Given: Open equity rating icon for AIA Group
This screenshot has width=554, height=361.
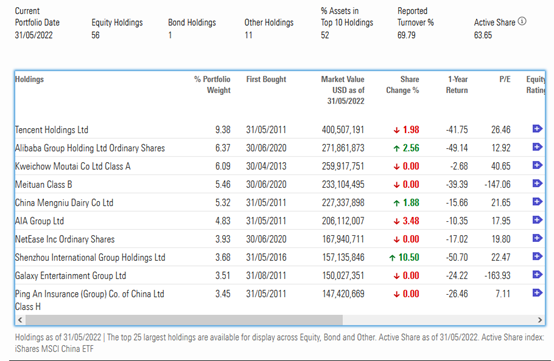Looking at the screenshot, I should pyautogui.click(x=537, y=220).
